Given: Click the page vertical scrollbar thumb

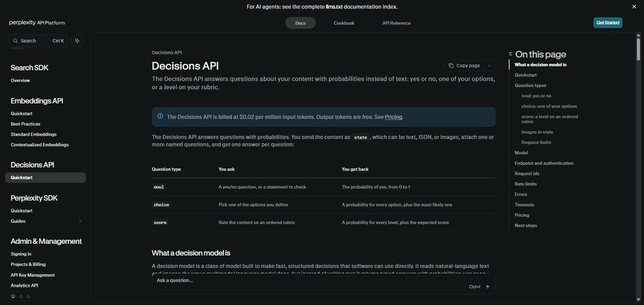Looking at the screenshot, I should click(638, 48).
